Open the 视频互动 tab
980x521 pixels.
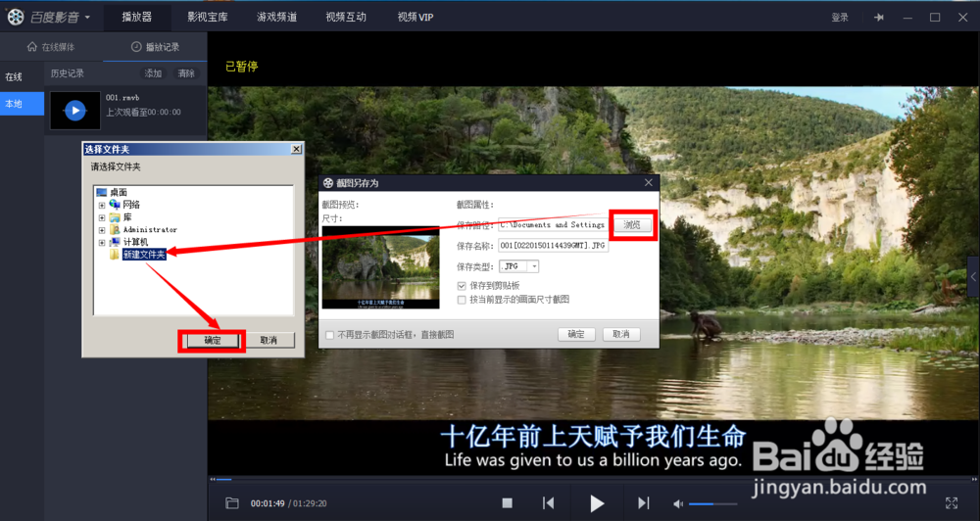[x=346, y=17]
